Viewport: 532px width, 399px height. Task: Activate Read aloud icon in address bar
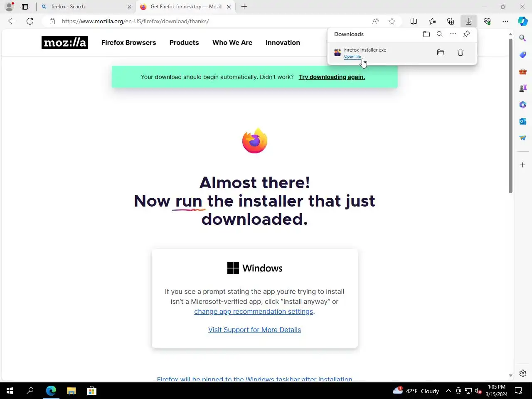375,21
